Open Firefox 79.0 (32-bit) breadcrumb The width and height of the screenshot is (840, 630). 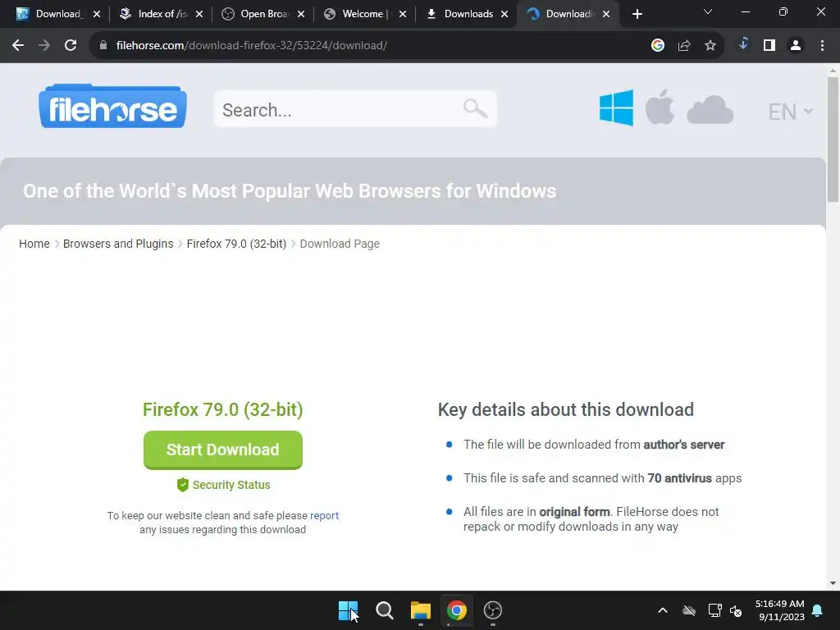[236, 244]
